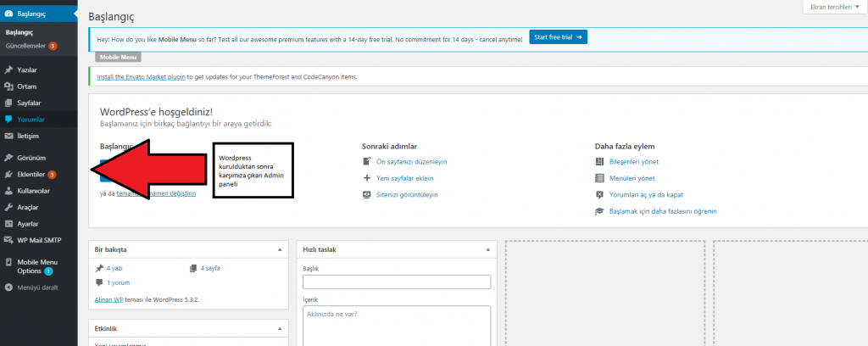Open the Sayfalar menu item
The width and height of the screenshot is (868, 346).
pos(39,103)
